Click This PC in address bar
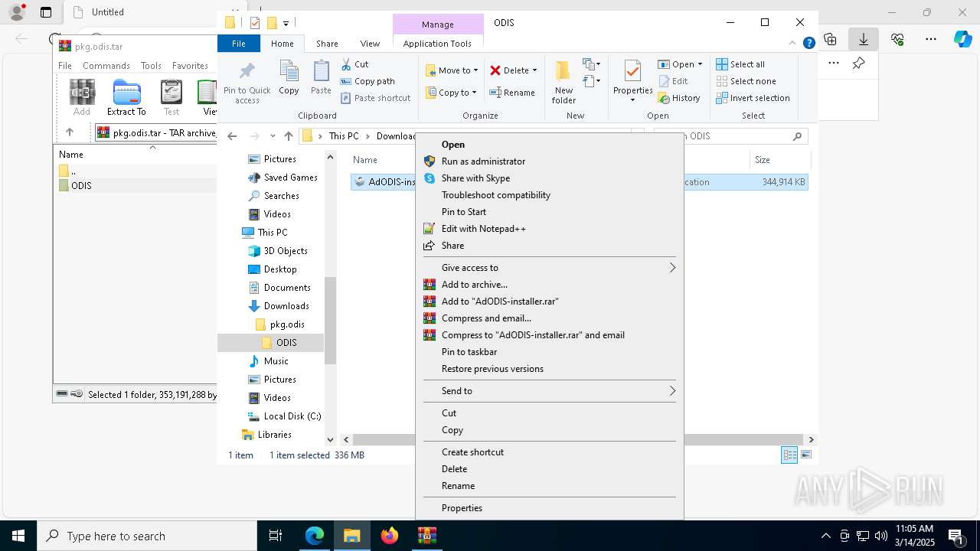 (x=344, y=136)
